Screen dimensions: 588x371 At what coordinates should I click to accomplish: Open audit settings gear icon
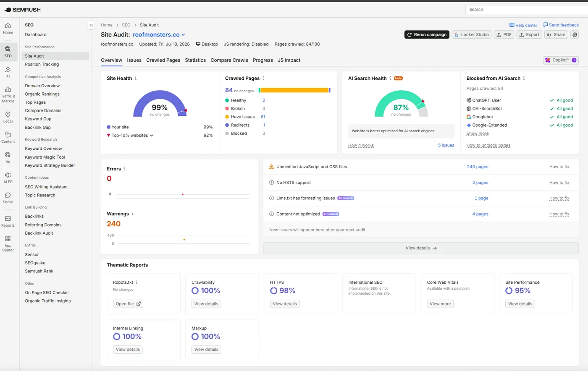pyautogui.click(x=575, y=35)
